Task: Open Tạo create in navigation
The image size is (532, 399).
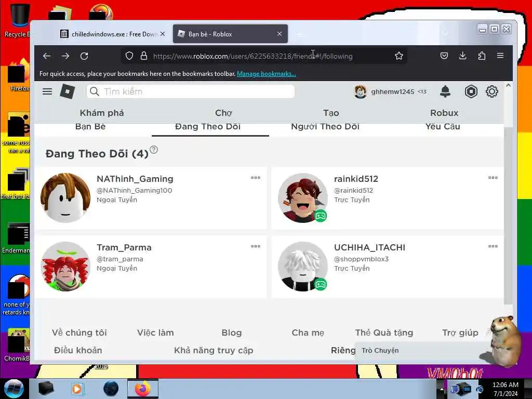Action: [331, 113]
